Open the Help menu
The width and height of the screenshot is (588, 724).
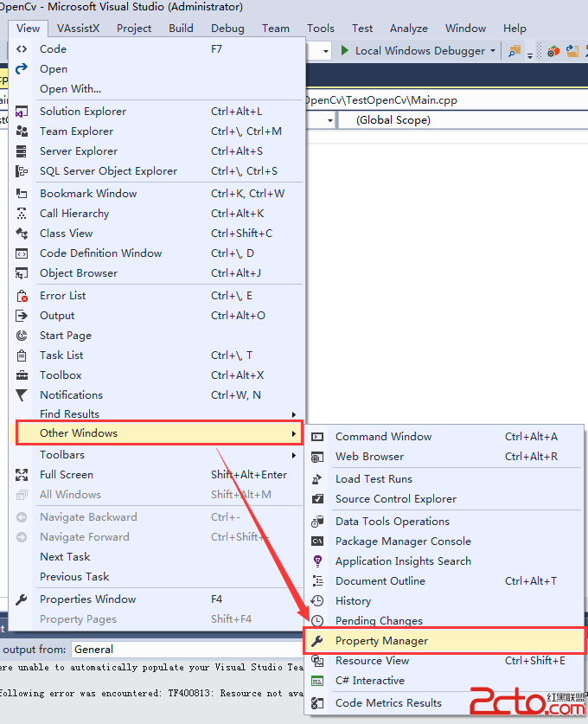pos(514,29)
